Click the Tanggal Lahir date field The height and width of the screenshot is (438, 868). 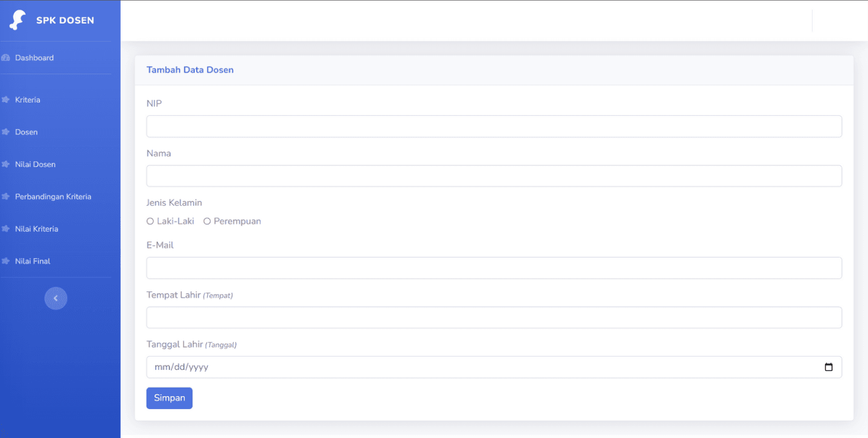[x=494, y=367]
